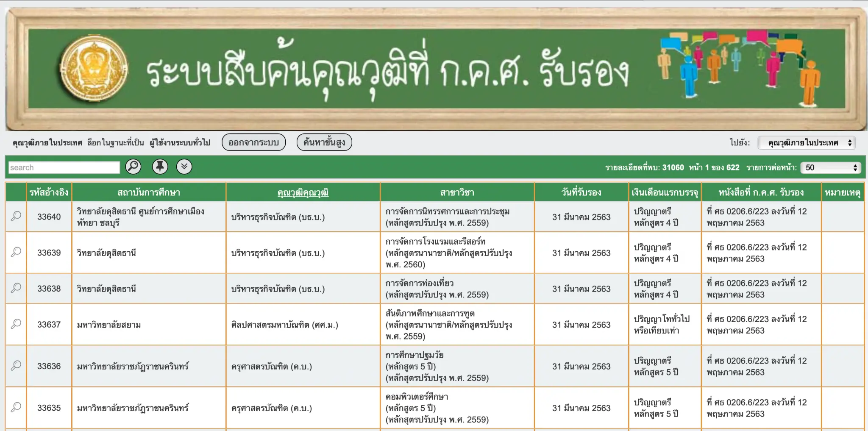The height and width of the screenshot is (431, 868).
Task: Click 'ผู้ใช้งานระบบทั่วไป' user label
Action: click(x=180, y=143)
